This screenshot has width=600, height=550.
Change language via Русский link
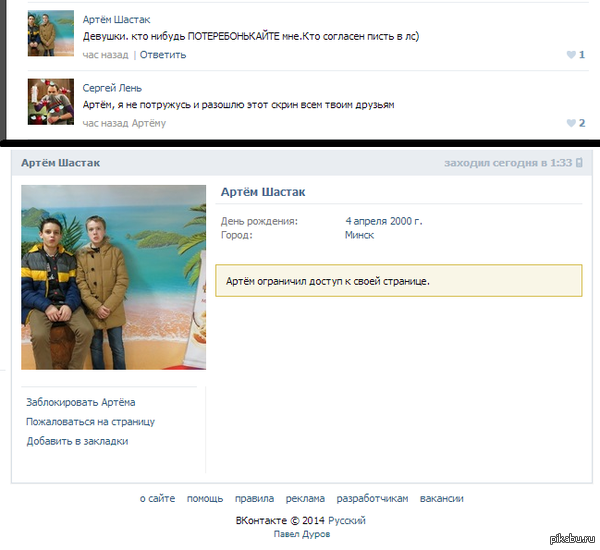[x=347, y=520]
